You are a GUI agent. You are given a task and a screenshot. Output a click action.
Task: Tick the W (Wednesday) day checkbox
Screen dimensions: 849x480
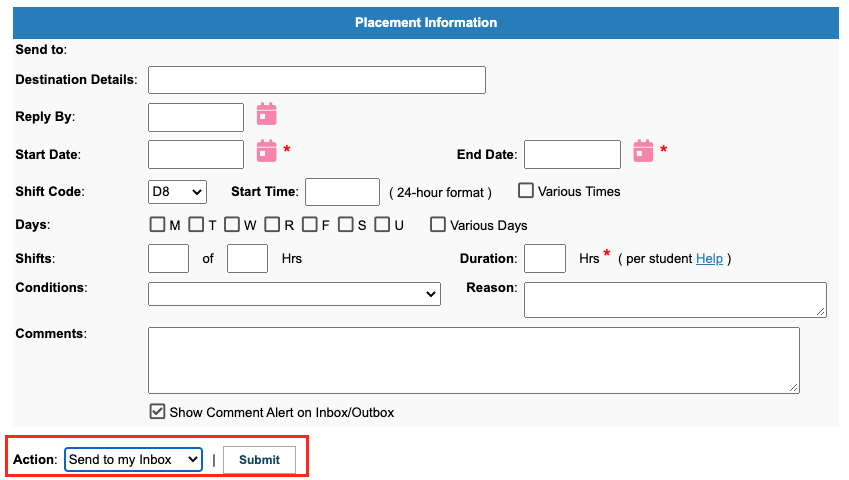click(232, 225)
